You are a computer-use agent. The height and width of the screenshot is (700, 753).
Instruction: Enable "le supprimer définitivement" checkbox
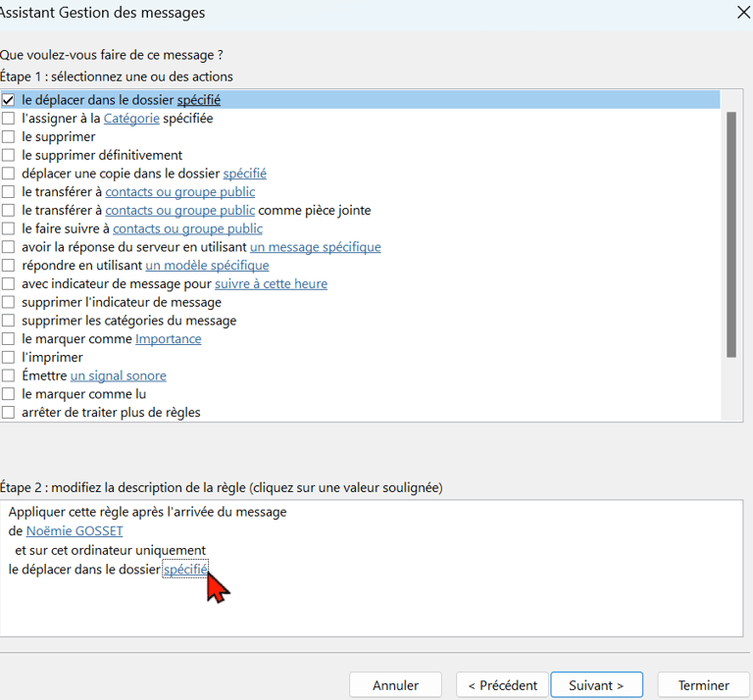coord(8,155)
